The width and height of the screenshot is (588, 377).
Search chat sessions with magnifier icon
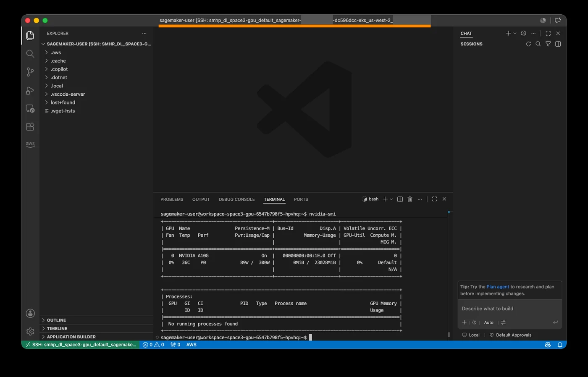pyautogui.click(x=538, y=44)
